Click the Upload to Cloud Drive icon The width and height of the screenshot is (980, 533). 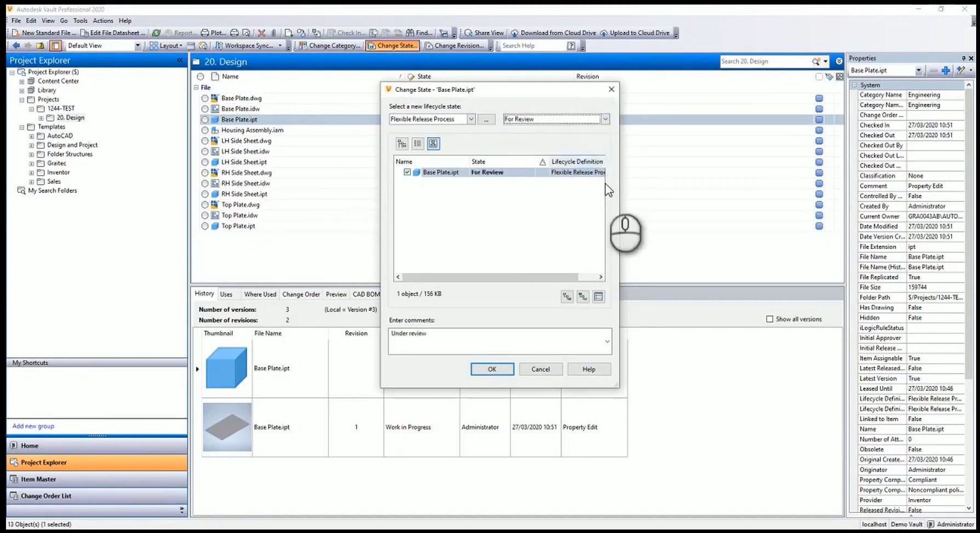tap(604, 32)
